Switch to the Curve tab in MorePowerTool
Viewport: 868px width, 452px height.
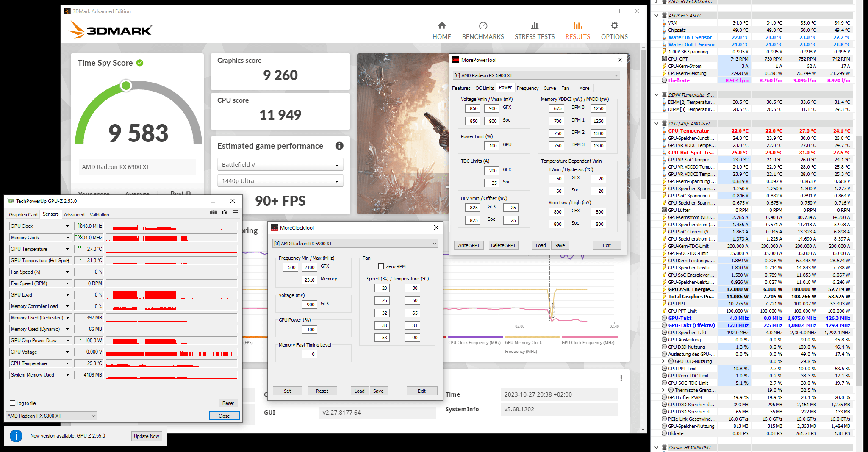point(549,88)
